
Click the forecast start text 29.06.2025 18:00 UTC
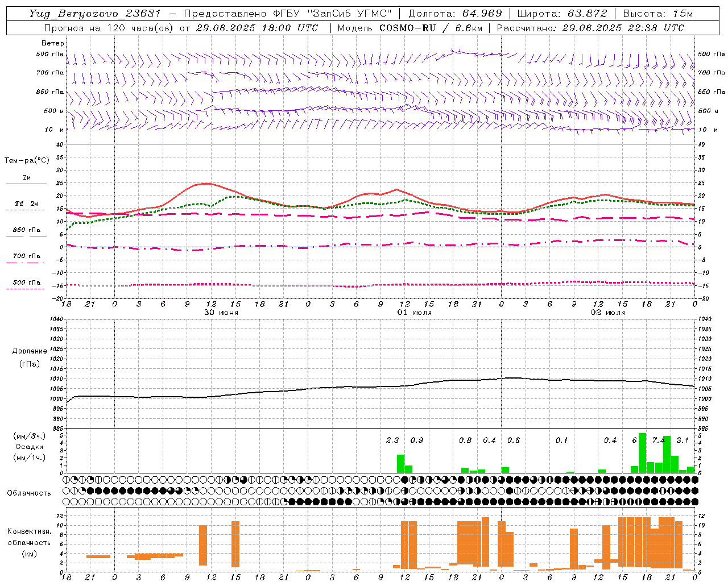[257, 28]
